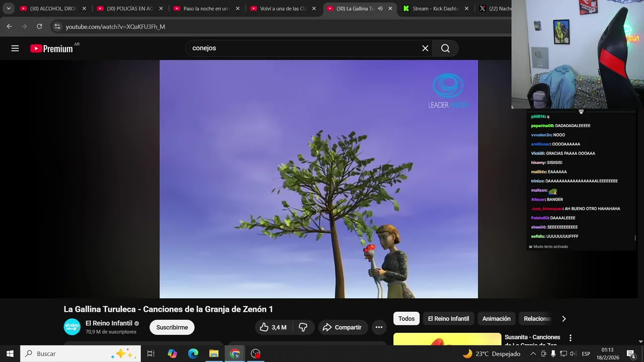Reload the current page
The image size is (644, 362).
[39, 27]
